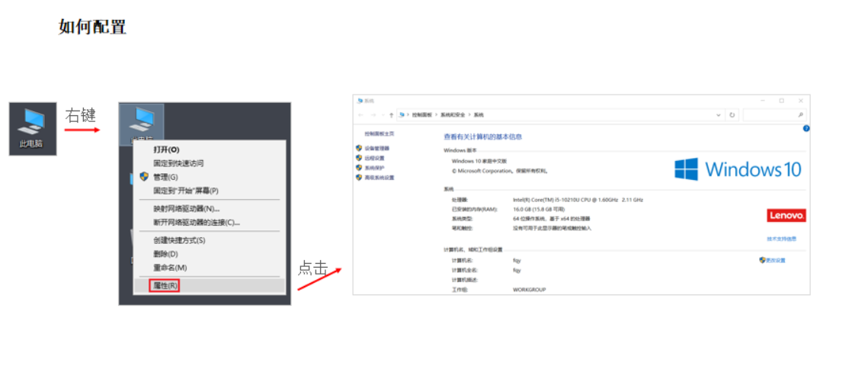This screenshot has height=392, width=868.
Task: Click the computer icon at the address bar start
Action: pyautogui.click(x=402, y=114)
